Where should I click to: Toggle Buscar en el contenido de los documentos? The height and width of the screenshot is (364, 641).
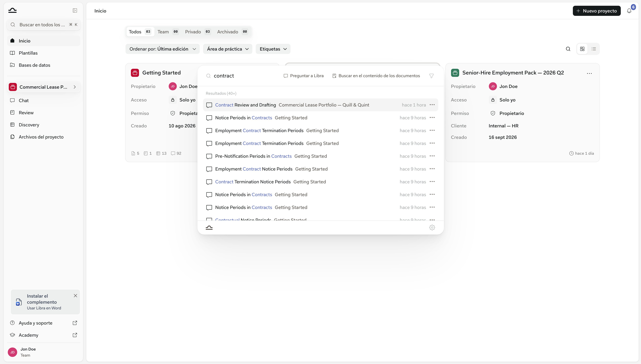pyautogui.click(x=376, y=76)
